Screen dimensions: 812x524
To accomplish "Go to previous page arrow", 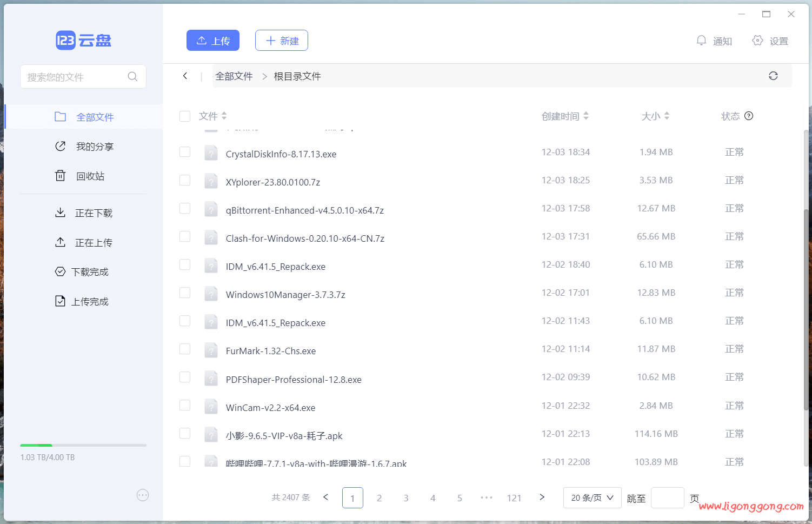I will pyautogui.click(x=325, y=497).
